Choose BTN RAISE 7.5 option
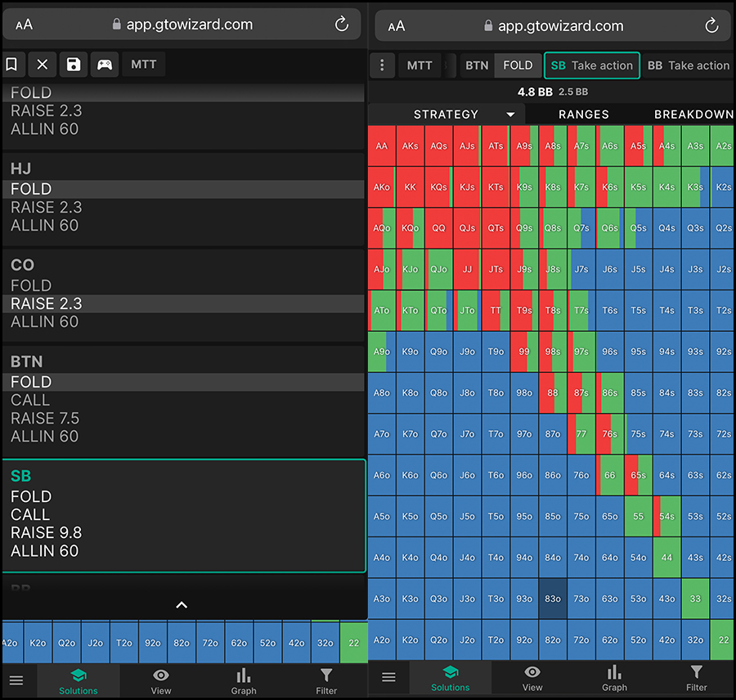 (183, 419)
